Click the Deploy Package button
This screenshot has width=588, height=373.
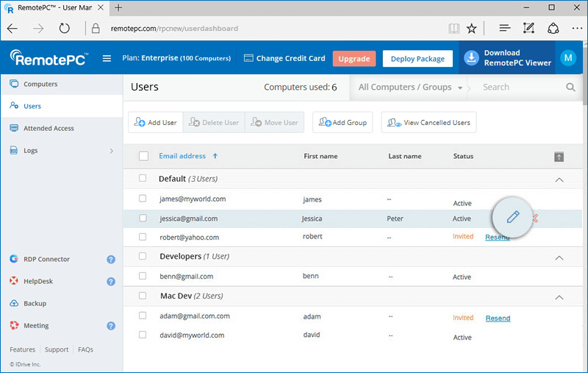click(417, 59)
